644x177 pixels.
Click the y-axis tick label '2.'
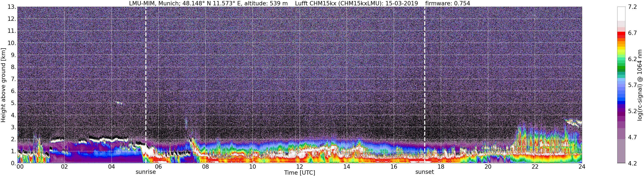pos(13,139)
